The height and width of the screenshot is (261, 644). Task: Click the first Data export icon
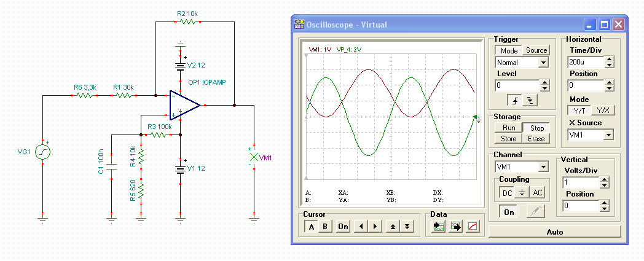438,226
